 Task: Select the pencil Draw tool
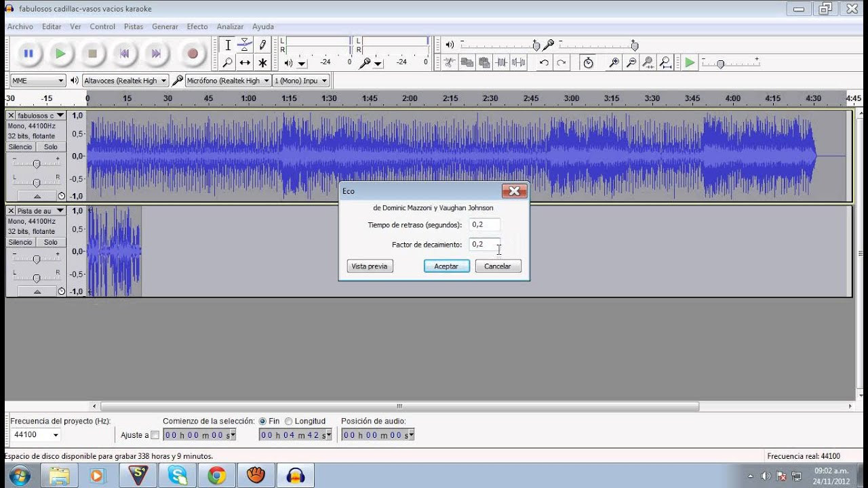(262, 45)
